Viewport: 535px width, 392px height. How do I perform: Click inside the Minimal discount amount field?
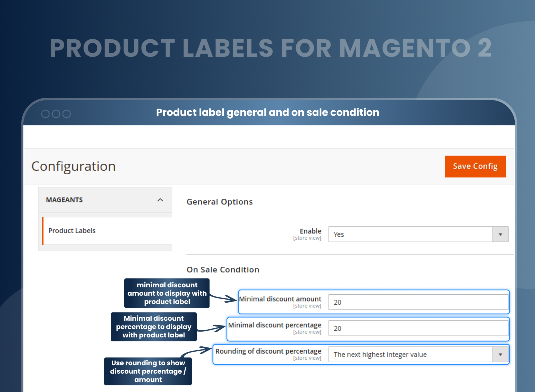(x=418, y=302)
